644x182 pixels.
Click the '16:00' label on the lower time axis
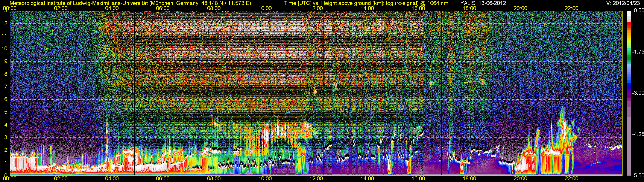pos(418,179)
